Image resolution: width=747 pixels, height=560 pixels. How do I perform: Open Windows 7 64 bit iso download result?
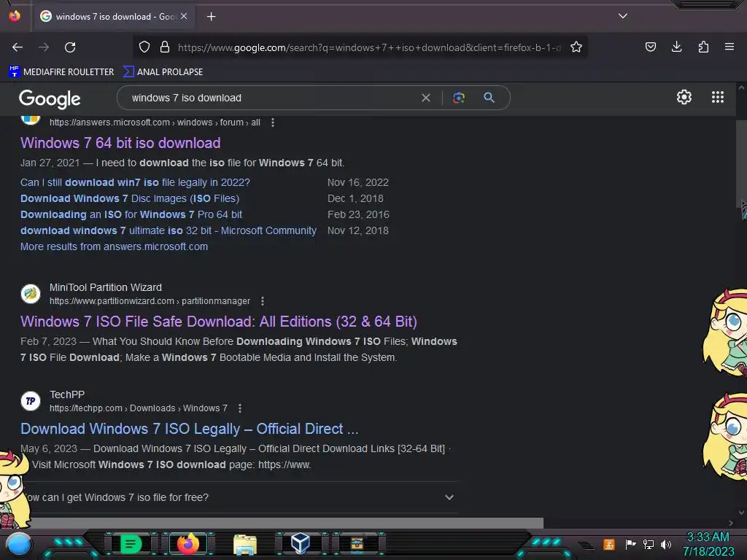pos(120,143)
